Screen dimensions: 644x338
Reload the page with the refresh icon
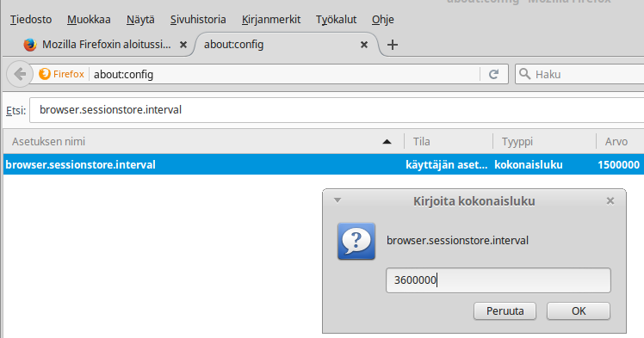493,74
